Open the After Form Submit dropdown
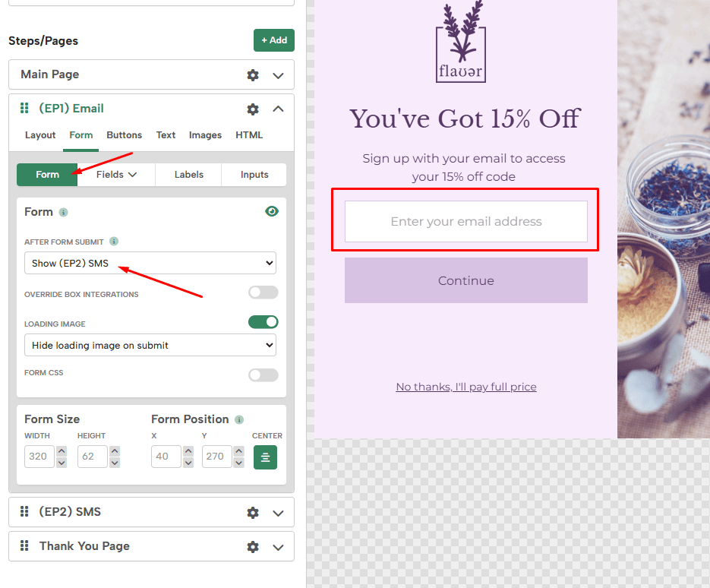The image size is (710, 588). pos(150,263)
